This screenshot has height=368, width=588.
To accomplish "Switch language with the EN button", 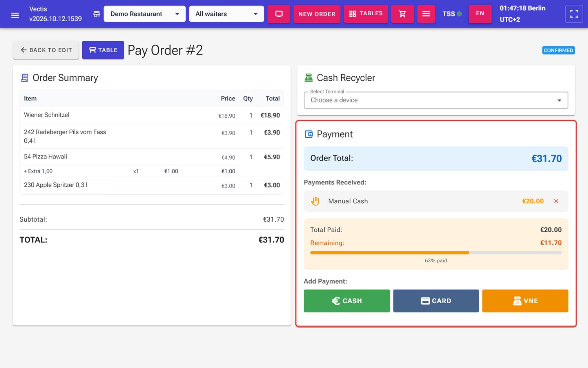I will (480, 14).
